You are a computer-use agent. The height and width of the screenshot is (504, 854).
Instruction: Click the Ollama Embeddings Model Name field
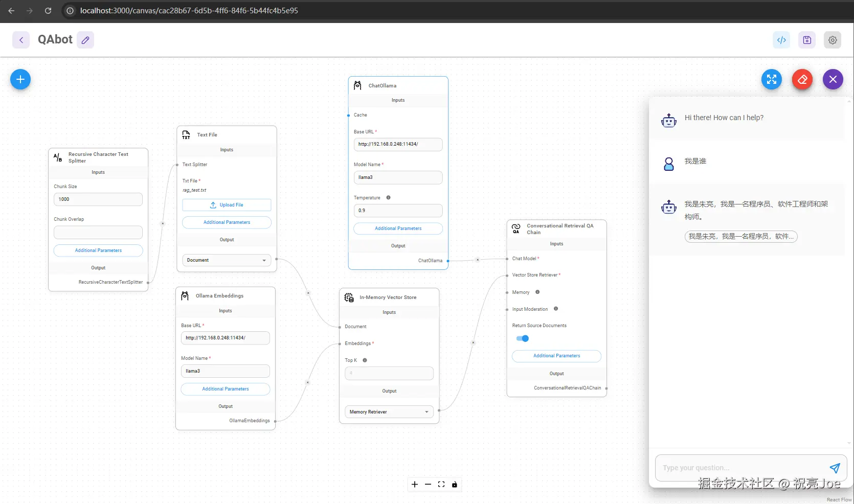(226, 371)
